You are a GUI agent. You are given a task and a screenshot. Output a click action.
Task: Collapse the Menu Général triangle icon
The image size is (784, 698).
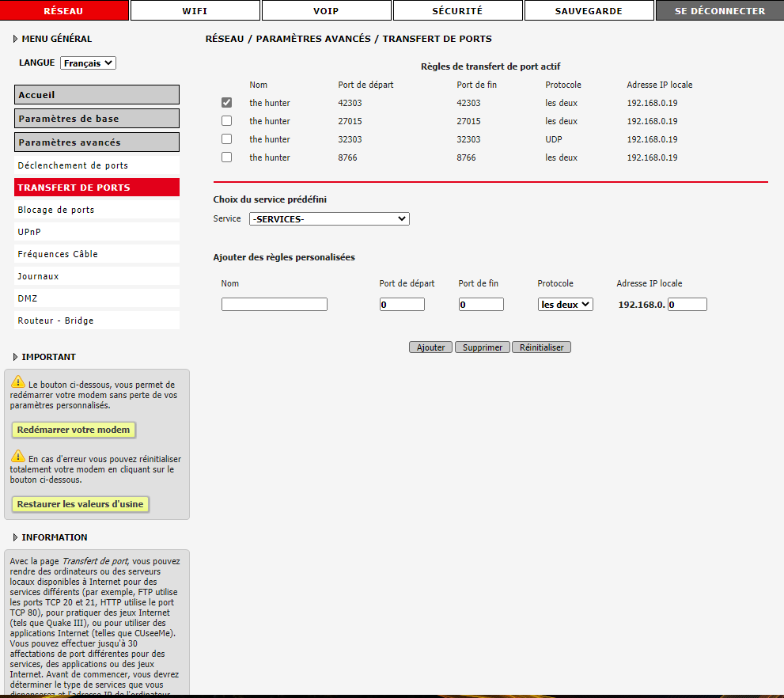pos(15,39)
